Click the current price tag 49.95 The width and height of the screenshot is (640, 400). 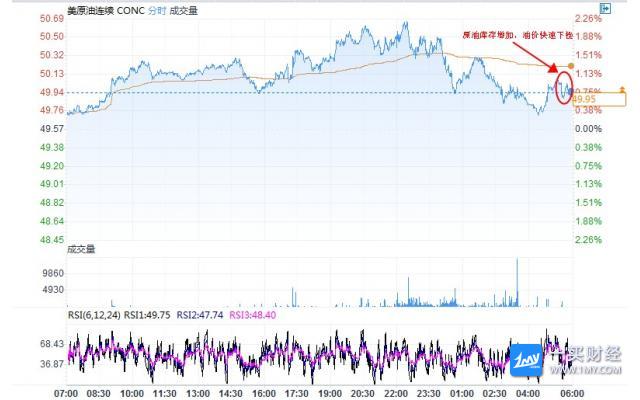[x=599, y=99]
